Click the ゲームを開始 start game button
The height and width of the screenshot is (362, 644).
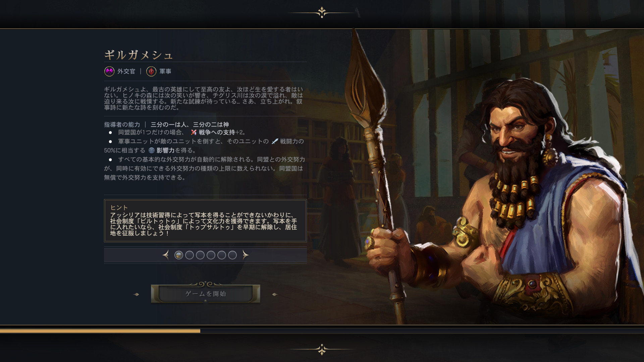pyautogui.click(x=206, y=294)
